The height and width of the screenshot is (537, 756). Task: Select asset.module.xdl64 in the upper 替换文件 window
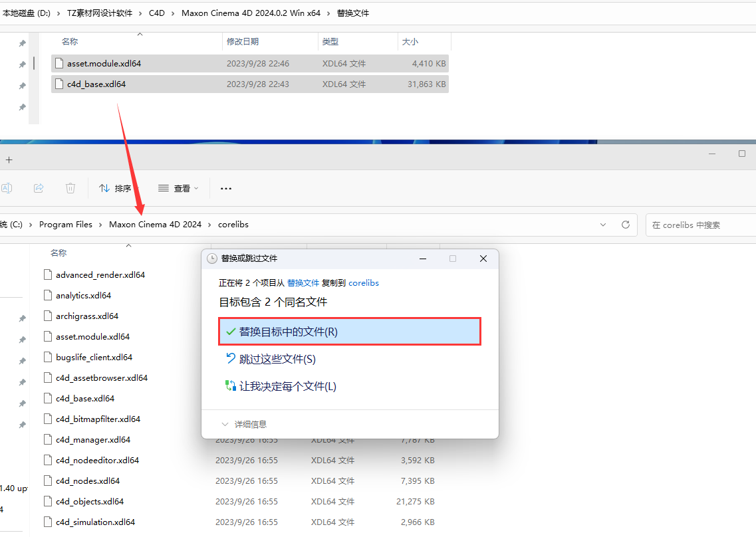(x=250, y=63)
